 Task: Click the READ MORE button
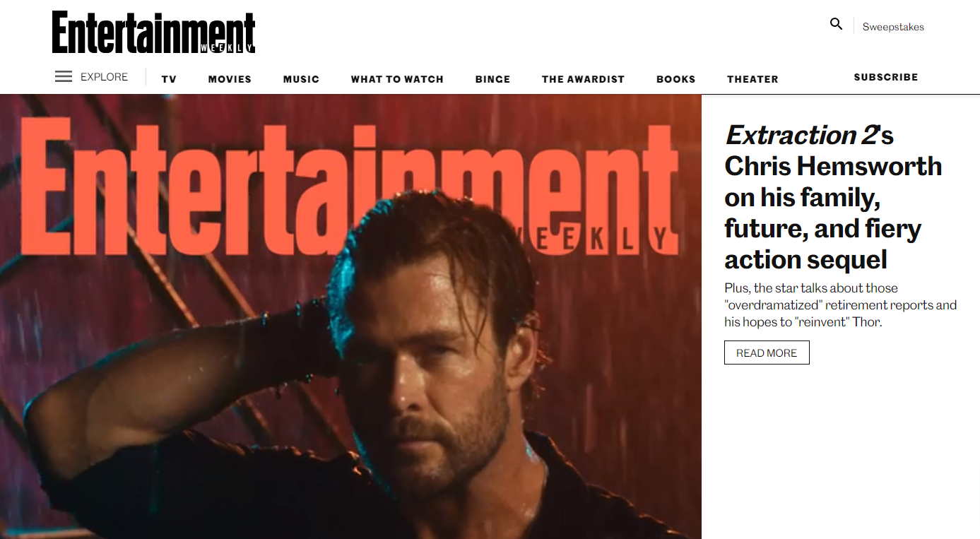767,353
